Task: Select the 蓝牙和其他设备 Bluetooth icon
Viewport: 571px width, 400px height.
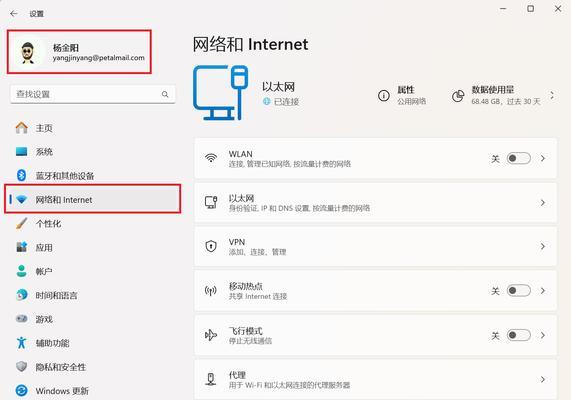Action: click(x=21, y=175)
